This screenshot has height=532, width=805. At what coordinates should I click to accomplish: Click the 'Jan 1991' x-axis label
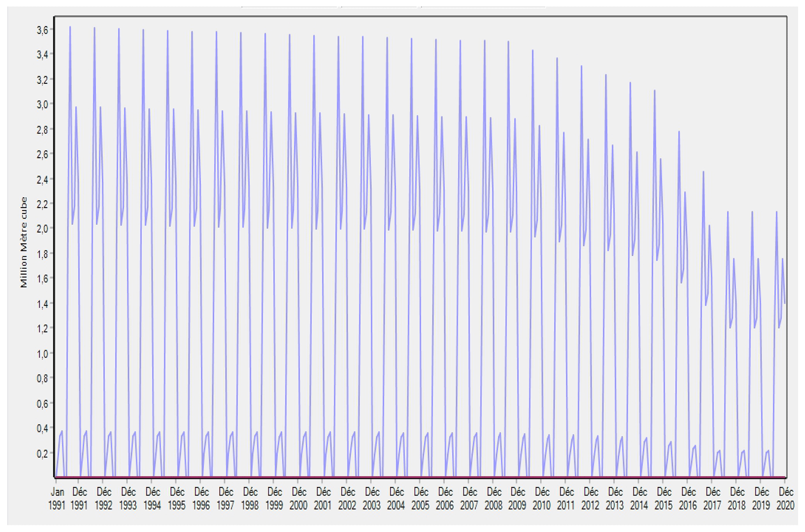point(57,499)
